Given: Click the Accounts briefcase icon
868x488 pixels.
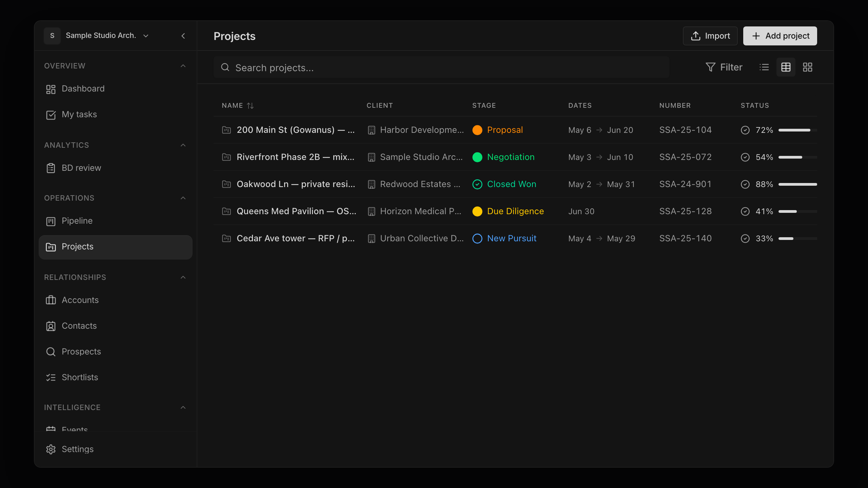Looking at the screenshot, I should [x=51, y=300].
